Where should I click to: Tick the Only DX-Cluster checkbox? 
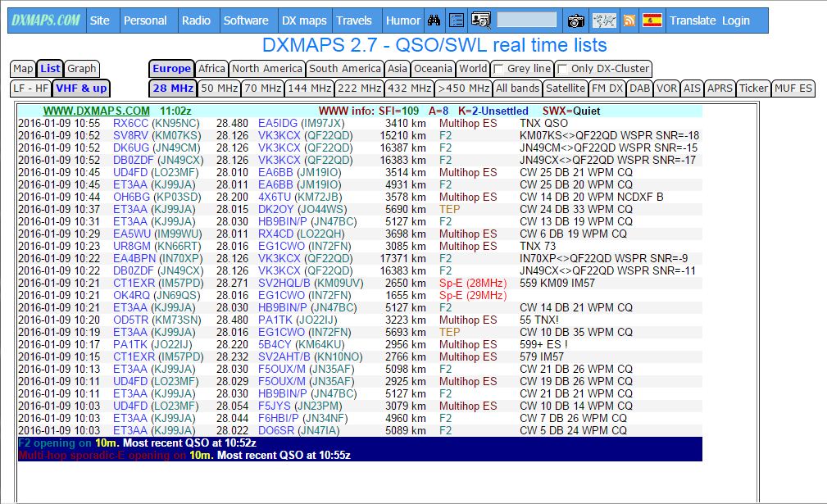click(562, 69)
